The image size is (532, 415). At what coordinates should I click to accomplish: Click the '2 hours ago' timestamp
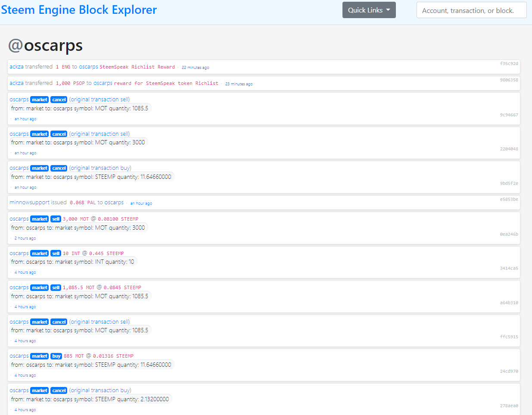pos(25,238)
